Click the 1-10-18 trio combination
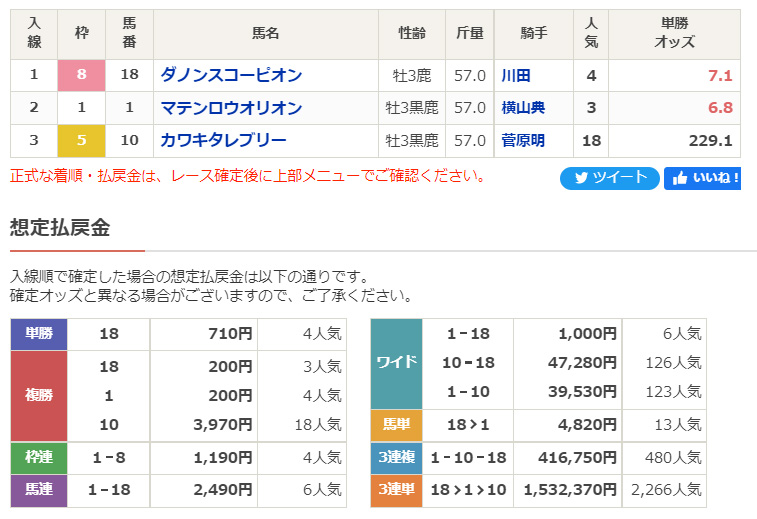Screen dimensions: 757x519 point(468,457)
